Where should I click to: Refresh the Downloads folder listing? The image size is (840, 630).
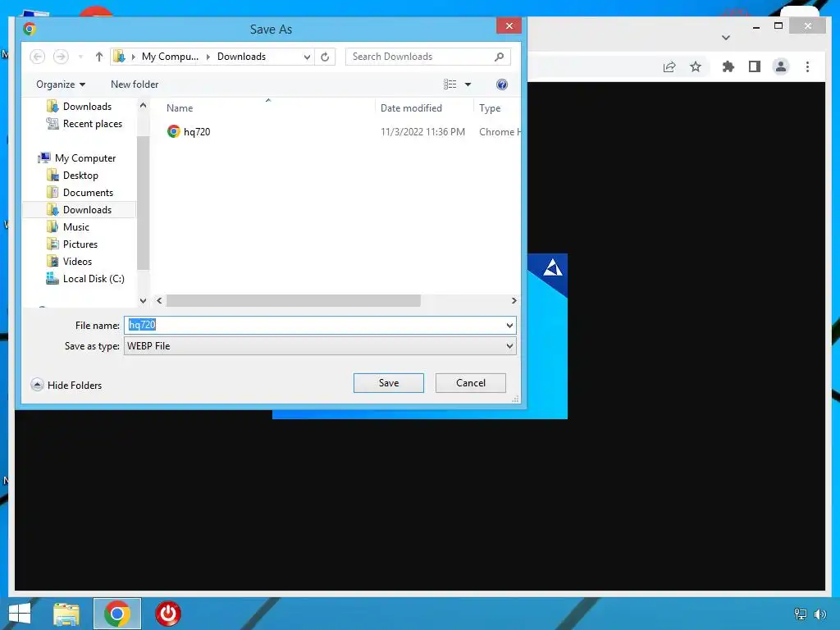(325, 57)
